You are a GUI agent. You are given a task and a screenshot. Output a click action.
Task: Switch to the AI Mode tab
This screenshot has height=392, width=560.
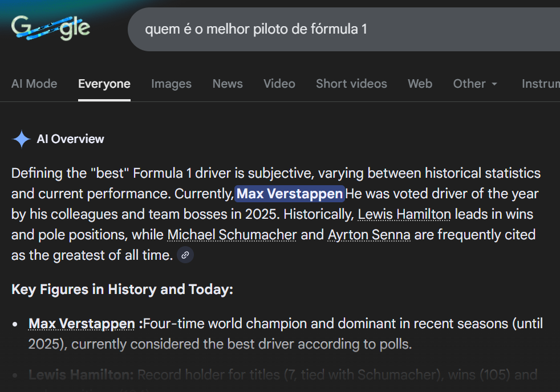(34, 84)
